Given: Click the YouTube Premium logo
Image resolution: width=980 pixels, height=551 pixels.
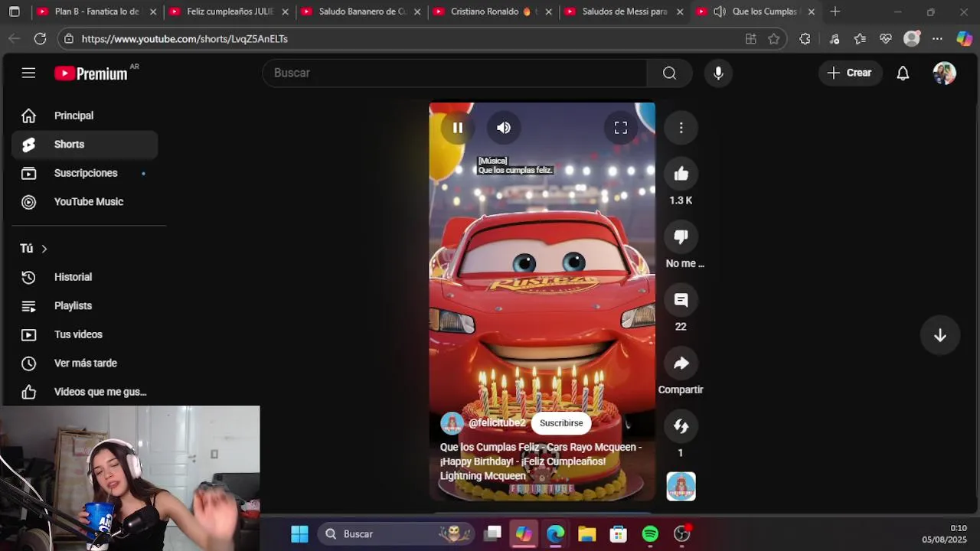Looking at the screenshot, I should (x=91, y=73).
